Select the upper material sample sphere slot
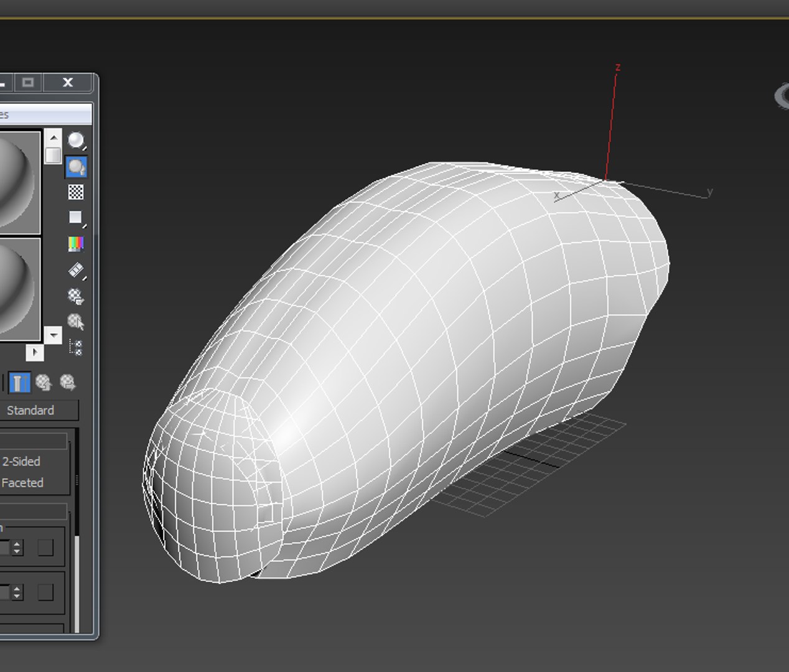789x672 pixels. coord(20,182)
